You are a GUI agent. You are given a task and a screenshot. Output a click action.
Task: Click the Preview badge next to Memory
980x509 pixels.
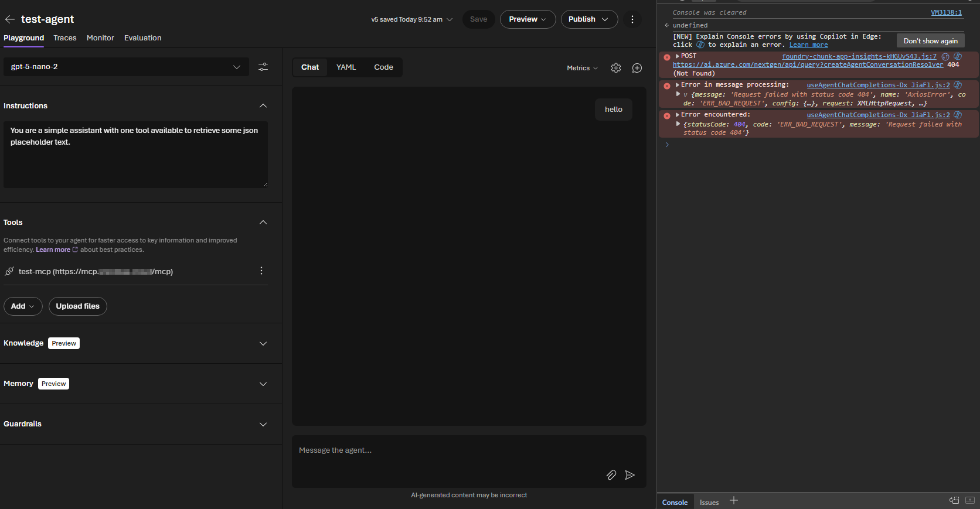point(54,384)
